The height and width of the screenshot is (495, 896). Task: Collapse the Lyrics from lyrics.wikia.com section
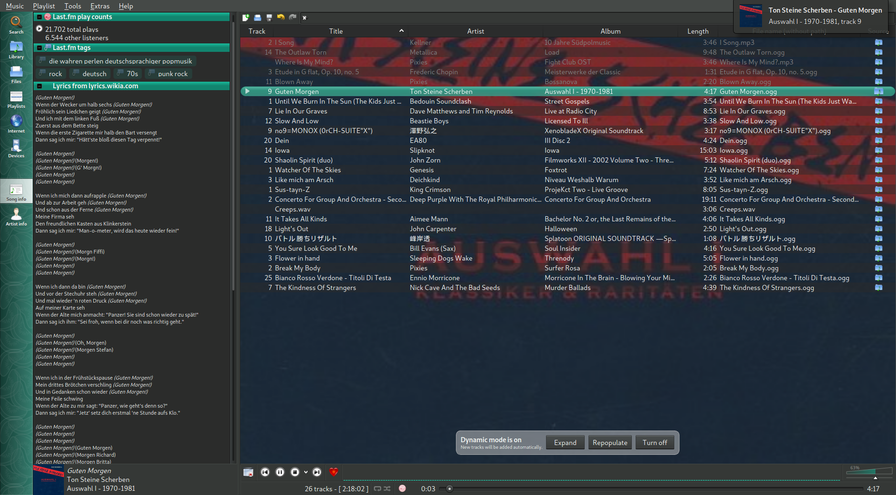coord(39,86)
